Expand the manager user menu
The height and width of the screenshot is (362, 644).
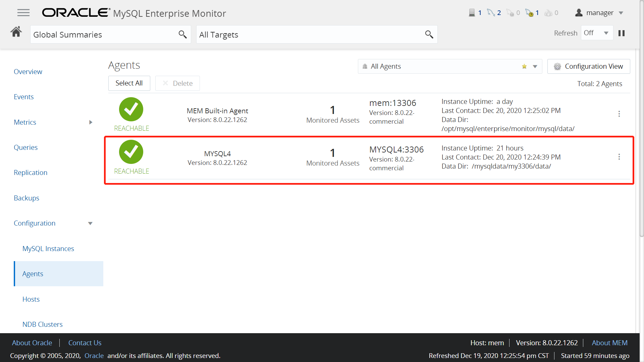599,13
